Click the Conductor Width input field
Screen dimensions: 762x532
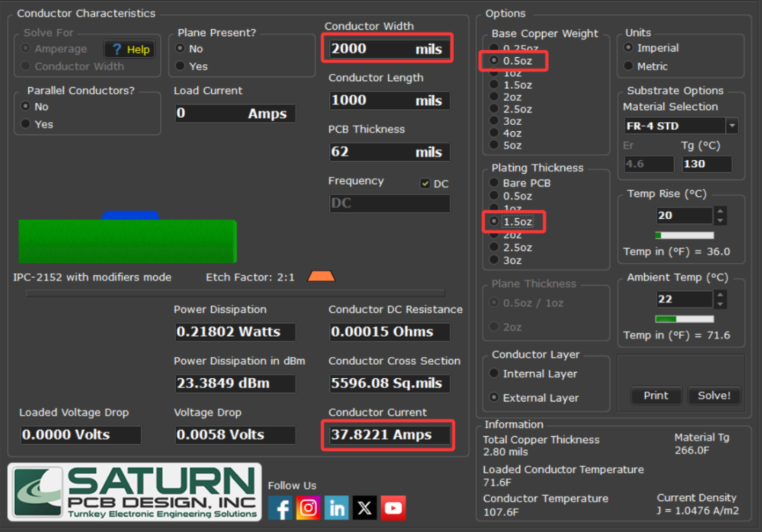tap(388, 49)
